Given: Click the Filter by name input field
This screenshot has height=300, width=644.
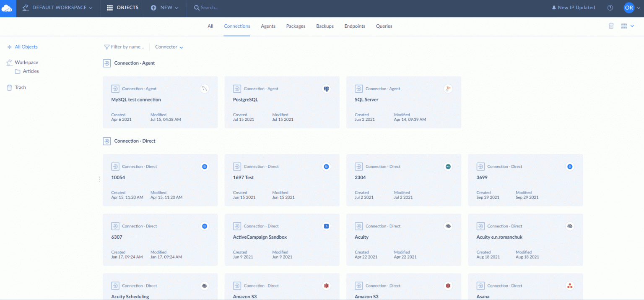Looking at the screenshot, I should pyautogui.click(x=127, y=47).
